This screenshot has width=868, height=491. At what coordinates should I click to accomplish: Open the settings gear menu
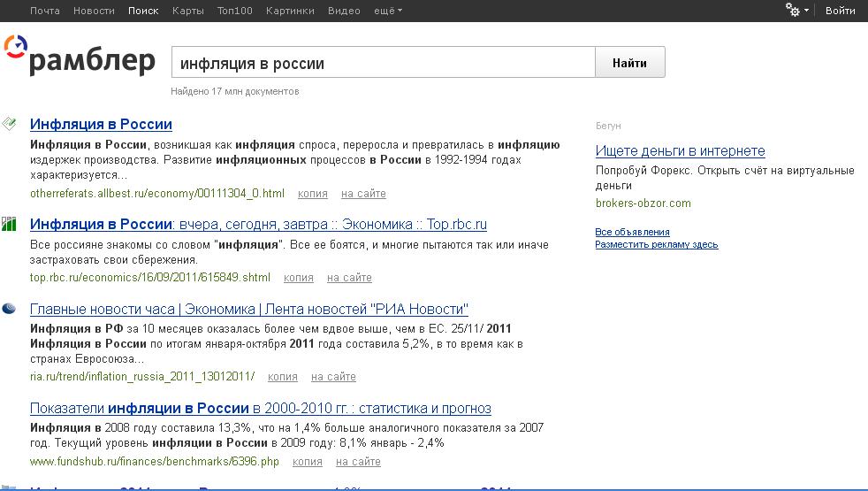click(x=797, y=10)
